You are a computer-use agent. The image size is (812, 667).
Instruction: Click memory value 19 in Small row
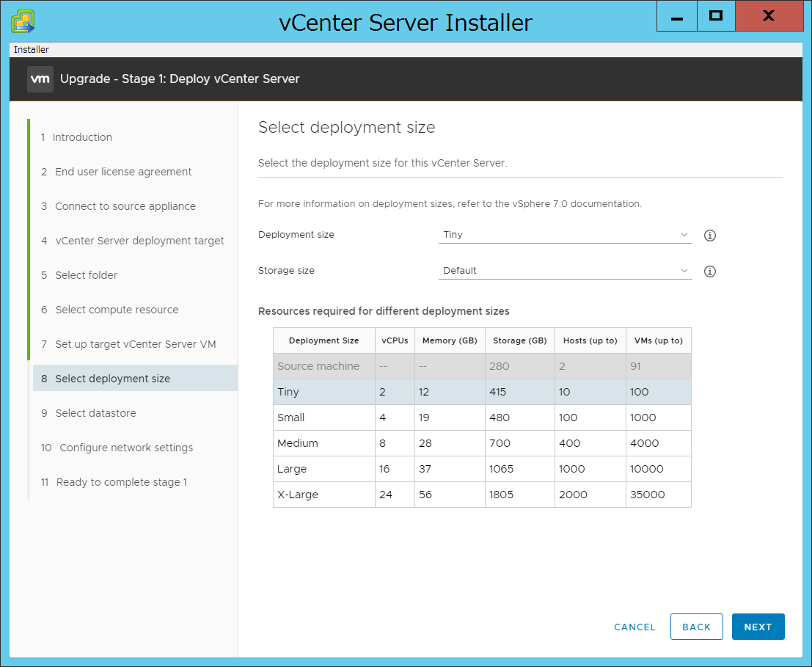tap(424, 418)
